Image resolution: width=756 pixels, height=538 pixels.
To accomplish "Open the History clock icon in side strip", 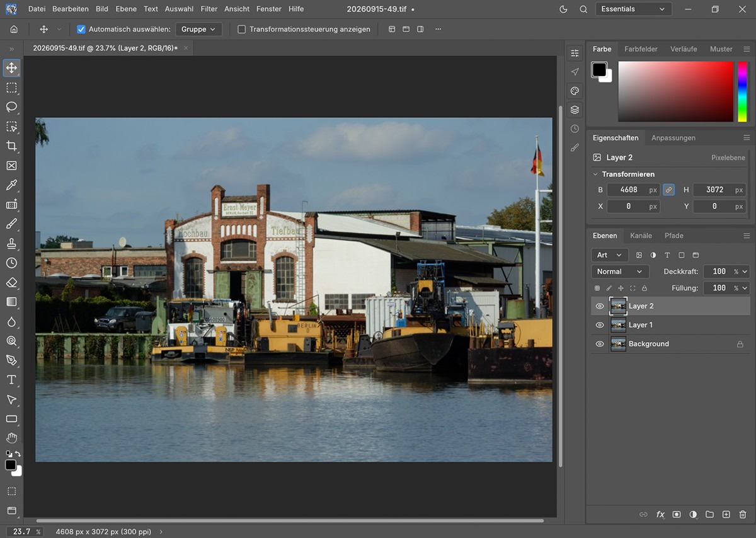I will point(575,129).
